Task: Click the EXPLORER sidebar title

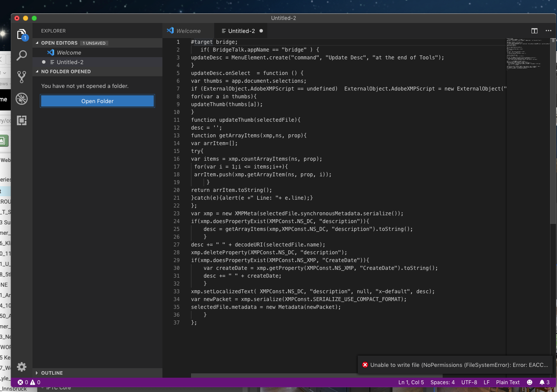Action: (x=53, y=31)
